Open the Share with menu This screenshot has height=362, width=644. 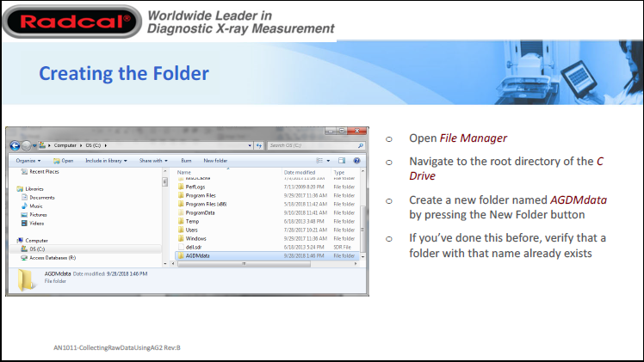point(153,161)
